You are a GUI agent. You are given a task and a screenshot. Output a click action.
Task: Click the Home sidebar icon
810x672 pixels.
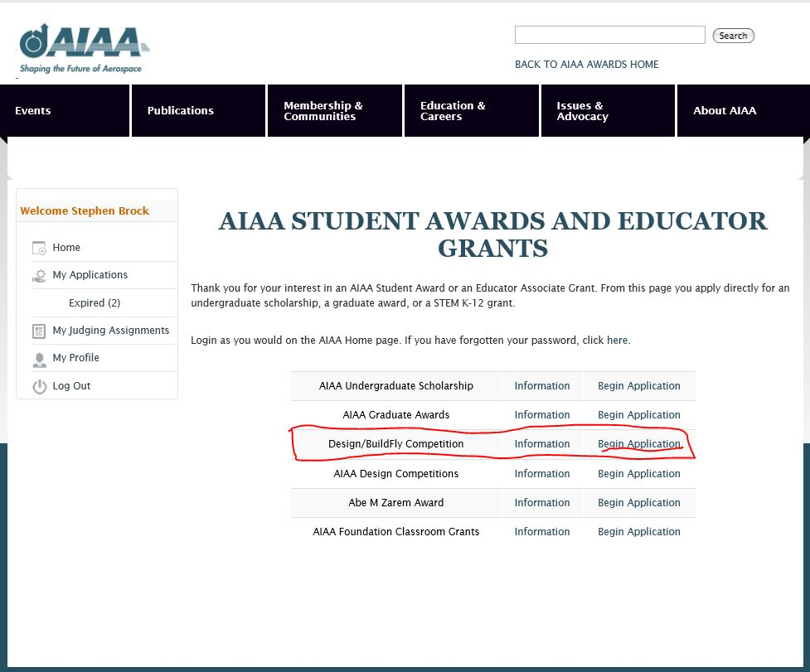coord(39,248)
